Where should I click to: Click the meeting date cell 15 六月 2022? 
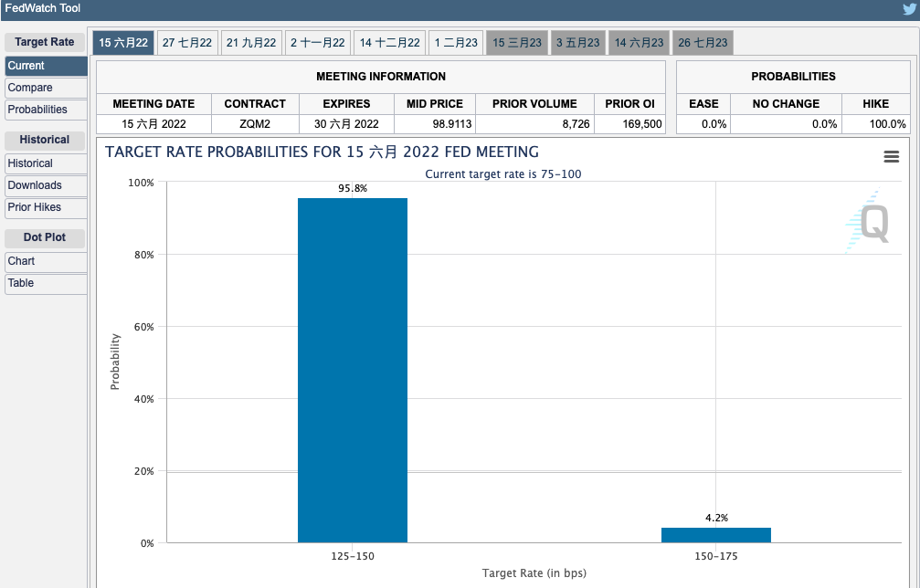click(153, 124)
